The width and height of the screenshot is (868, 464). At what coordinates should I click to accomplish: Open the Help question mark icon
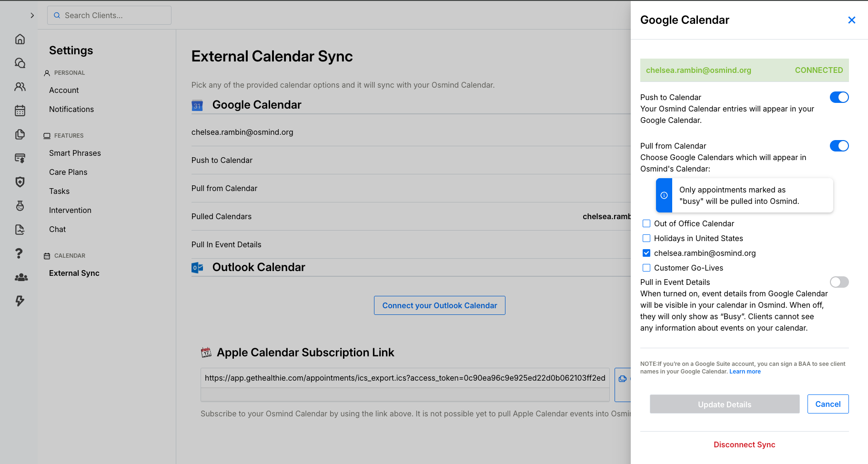point(19,253)
